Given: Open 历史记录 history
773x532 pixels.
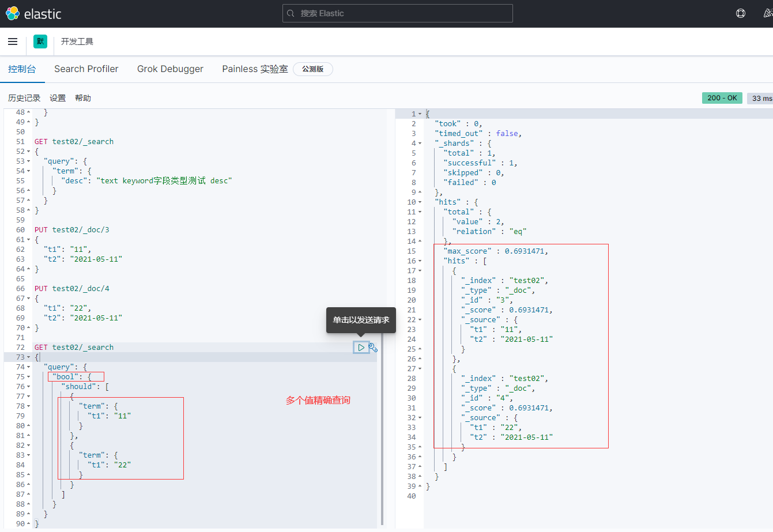Looking at the screenshot, I should 24,98.
